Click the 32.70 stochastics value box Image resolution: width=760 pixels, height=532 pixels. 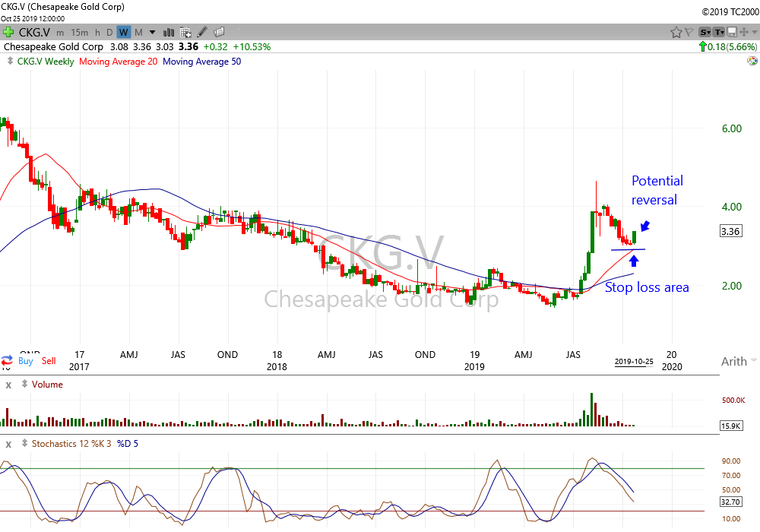[x=731, y=502]
